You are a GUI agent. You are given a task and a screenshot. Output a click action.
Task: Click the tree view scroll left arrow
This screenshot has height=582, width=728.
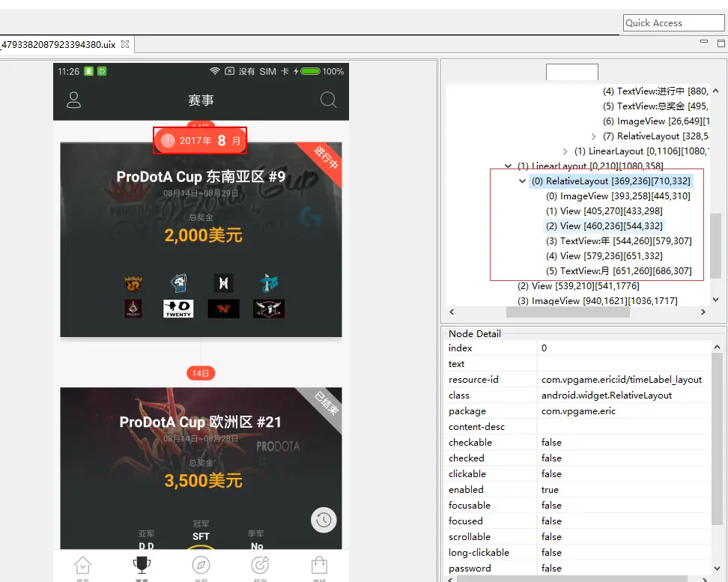click(452, 312)
